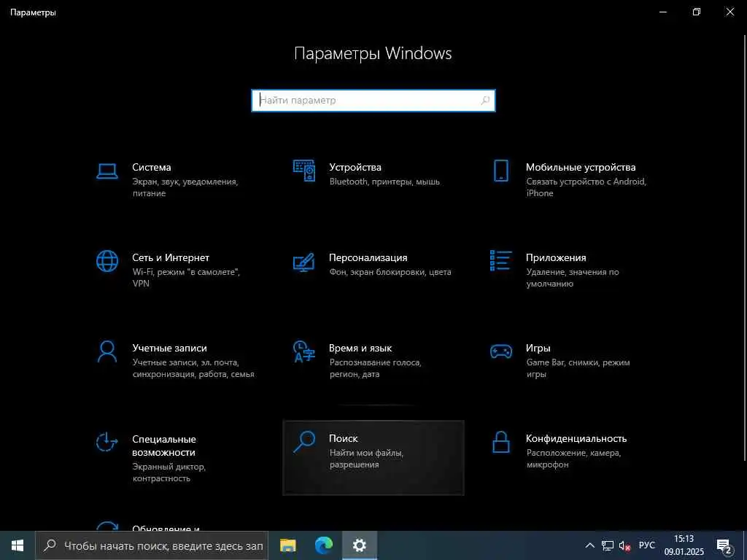Click the Settings window vertical scrollbar

coord(745,248)
